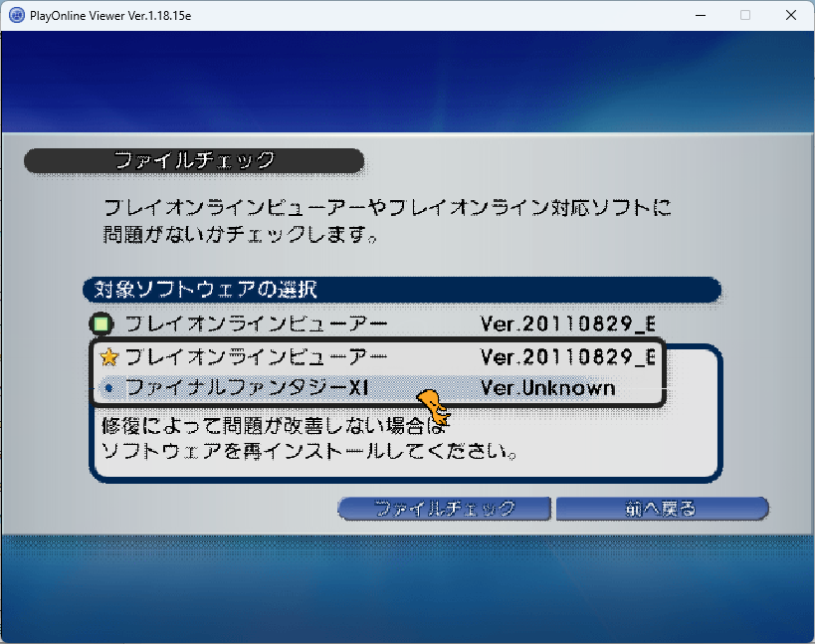Maximize the PlayOnline Viewer window
The height and width of the screenshot is (644, 815).
click(744, 15)
